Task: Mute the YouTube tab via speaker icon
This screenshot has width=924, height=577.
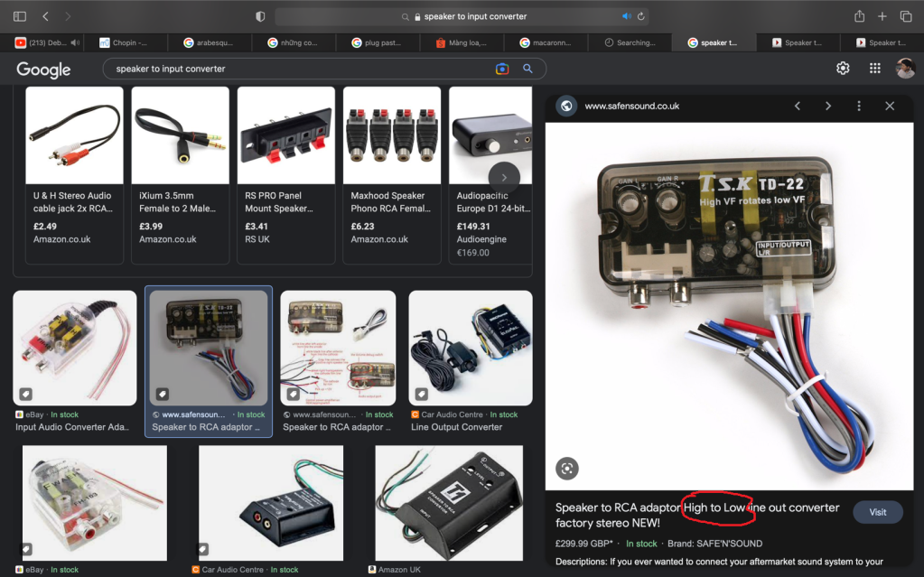Action: pos(75,42)
